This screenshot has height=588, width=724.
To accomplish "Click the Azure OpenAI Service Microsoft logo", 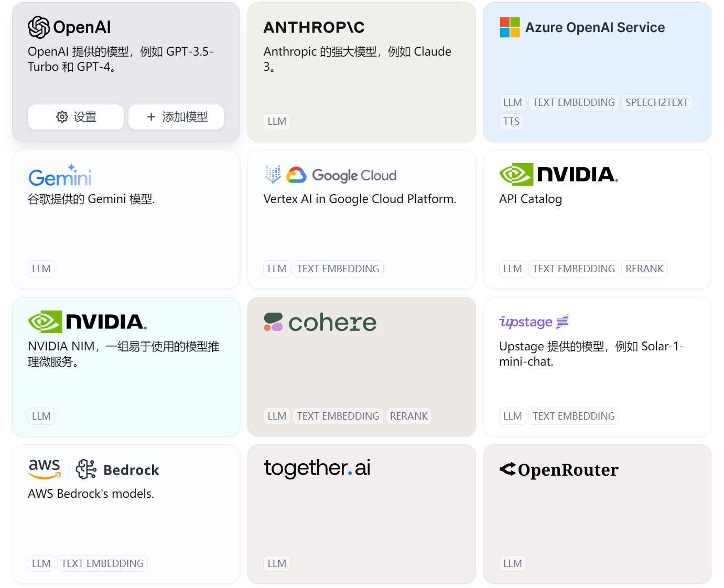I will (x=510, y=27).
